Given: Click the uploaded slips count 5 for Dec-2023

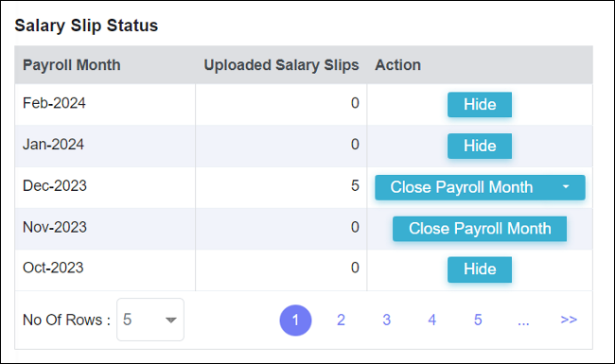Looking at the screenshot, I should point(355,185).
